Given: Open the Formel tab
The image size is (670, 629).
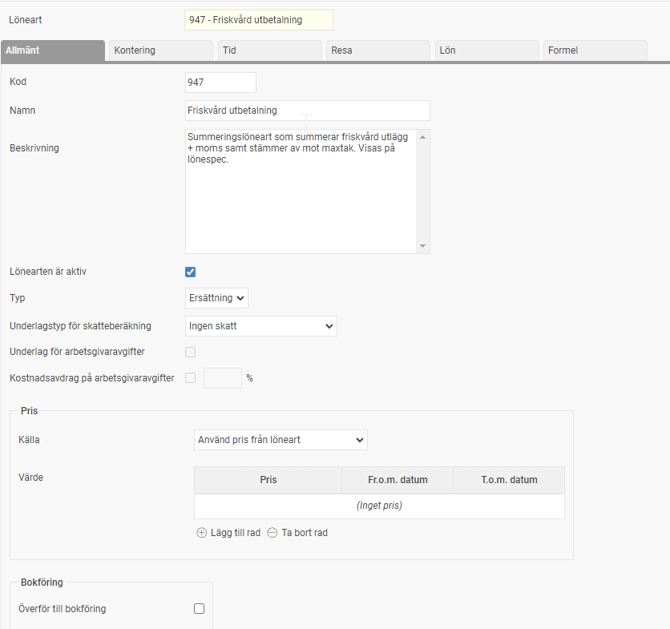Looking at the screenshot, I should (595, 50).
